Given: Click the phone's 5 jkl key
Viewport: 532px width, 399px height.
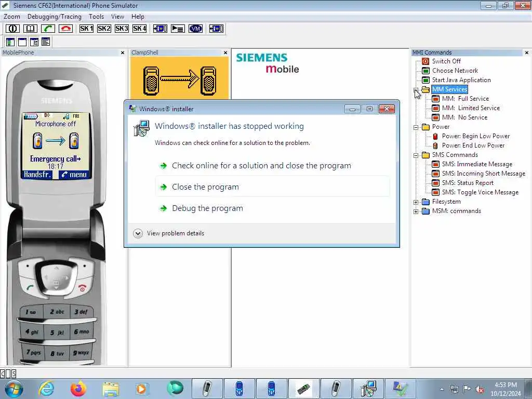Looking at the screenshot, I should [57, 332].
